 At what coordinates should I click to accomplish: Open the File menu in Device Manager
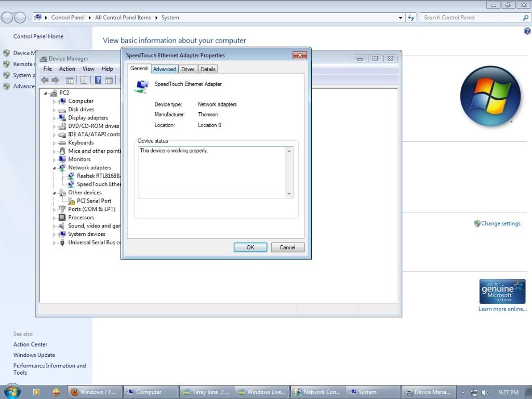point(47,69)
